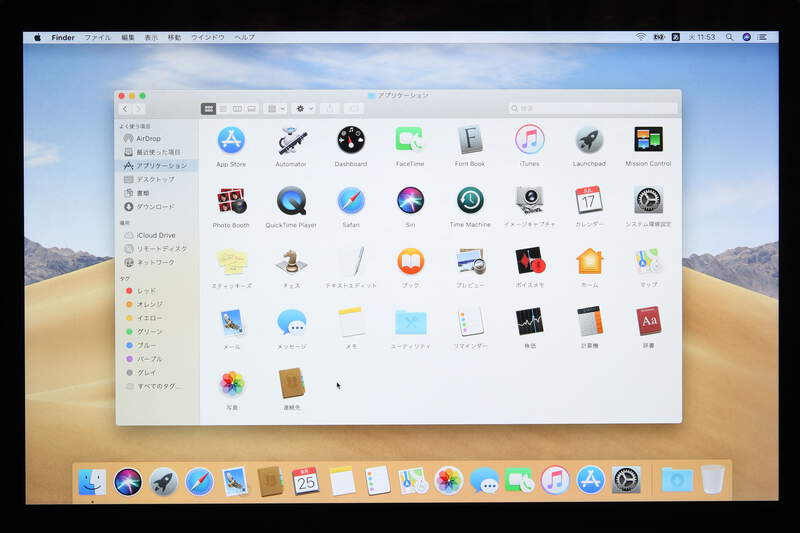Open the Window (ウインドウ) menu
This screenshot has height=533, width=800.
coord(208,37)
